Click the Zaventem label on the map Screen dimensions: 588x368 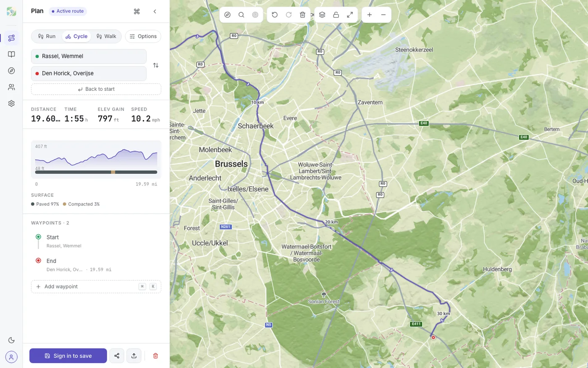pos(370,102)
